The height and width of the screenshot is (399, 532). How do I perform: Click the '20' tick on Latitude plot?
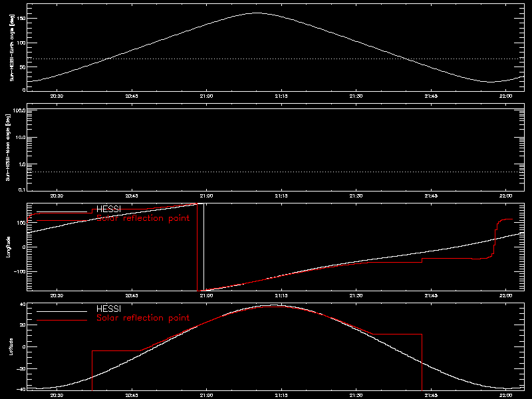tap(23, 325)
